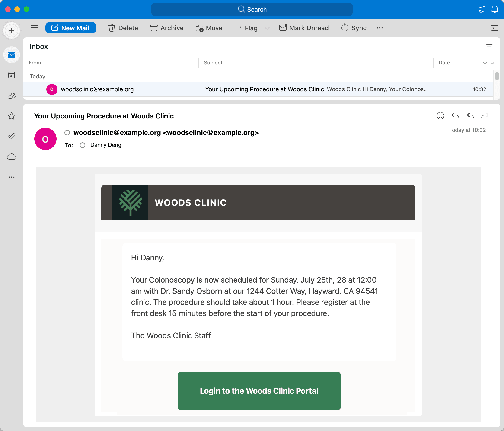Toggle the navigation pane hamburger menu
504x431 pixels.
tap(34, 28)
